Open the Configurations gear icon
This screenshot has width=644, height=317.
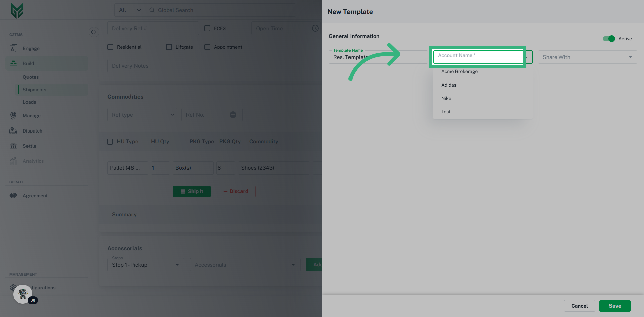click(13, 287)
